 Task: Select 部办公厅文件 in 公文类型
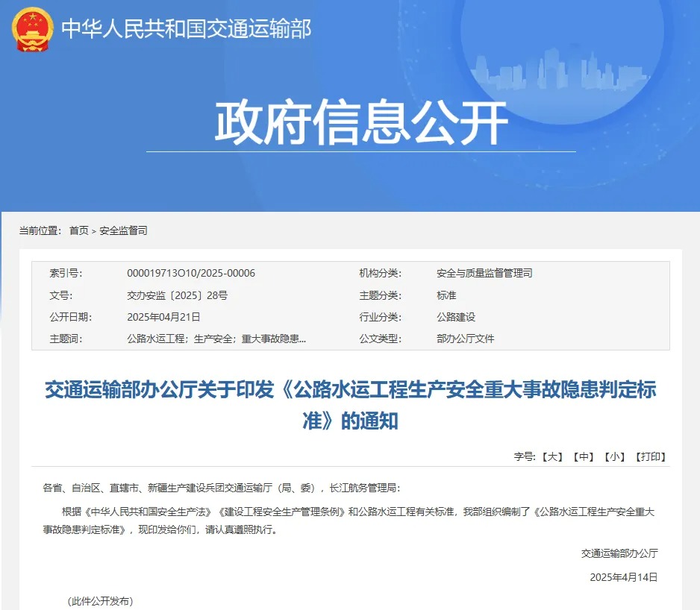[466, 339]
